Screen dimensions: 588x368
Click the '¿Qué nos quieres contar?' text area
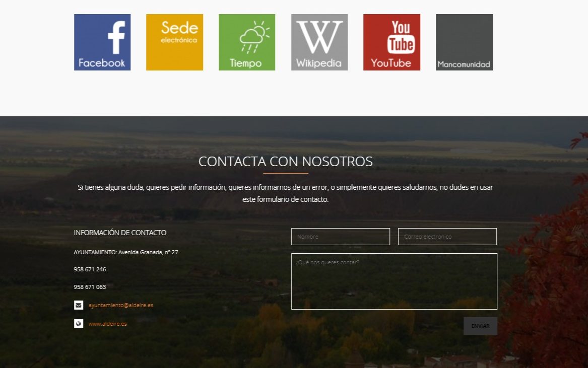click(x=394, y=281)
